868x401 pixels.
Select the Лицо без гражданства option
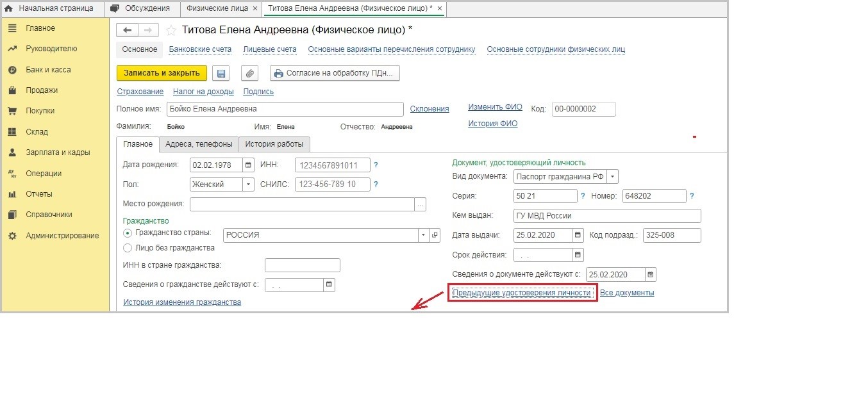tap(128, 248)
